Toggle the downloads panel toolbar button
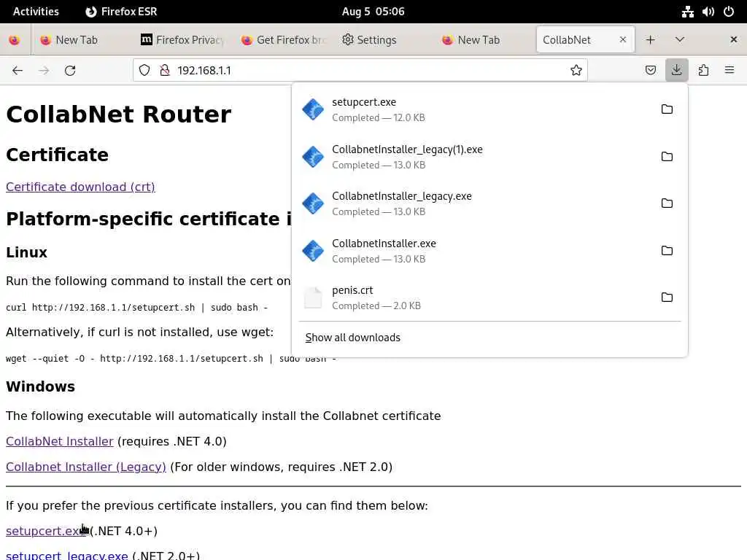The height and width of the screenshot is (560, 747). tap(676, 71)
